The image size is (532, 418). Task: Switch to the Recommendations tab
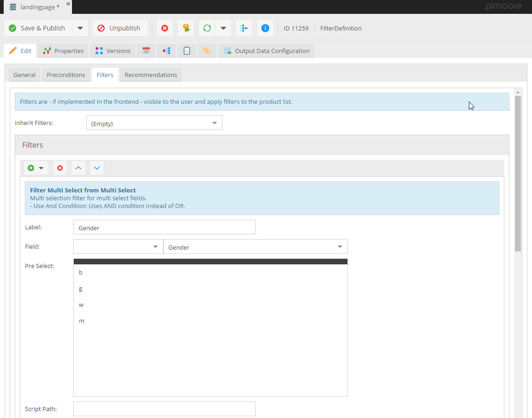[151, 75]
